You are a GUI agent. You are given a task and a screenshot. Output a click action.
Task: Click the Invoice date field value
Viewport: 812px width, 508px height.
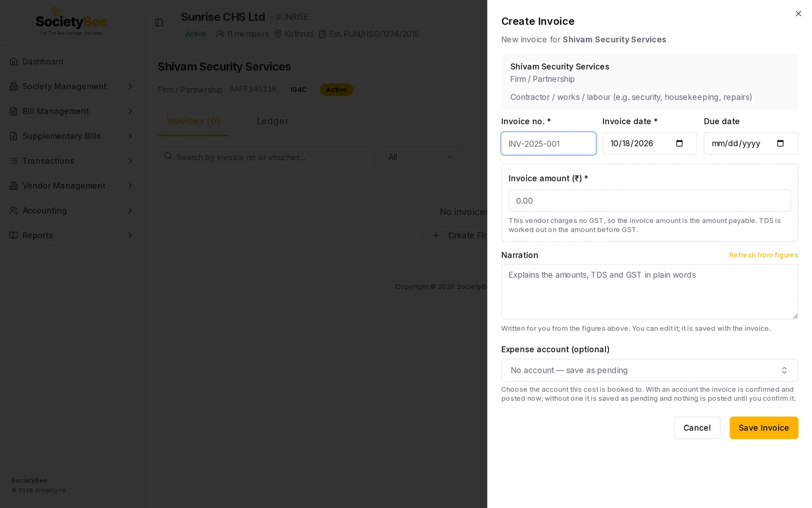click(x=632, y=143)
